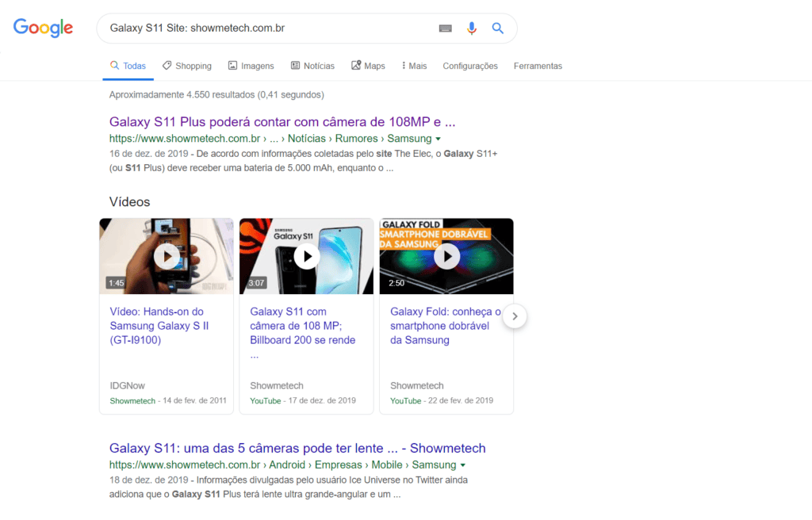Open Galaxy S11 com câmera de 108 MP link
Viewport: 812px width, 520px height.
[x=302, y=332]
